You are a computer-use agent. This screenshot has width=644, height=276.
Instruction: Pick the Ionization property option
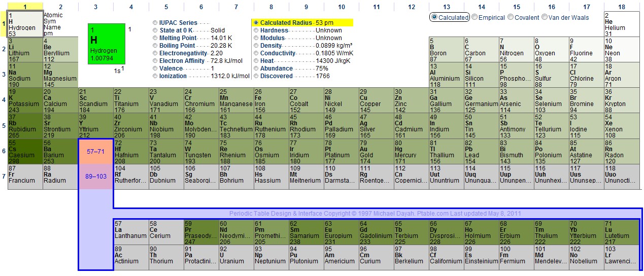[x=155, y=76]
